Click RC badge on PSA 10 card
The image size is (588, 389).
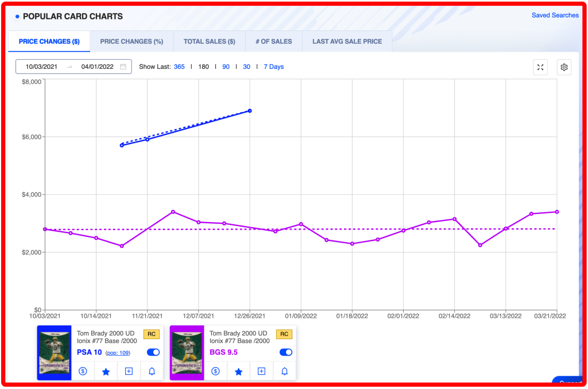[152, 334]
